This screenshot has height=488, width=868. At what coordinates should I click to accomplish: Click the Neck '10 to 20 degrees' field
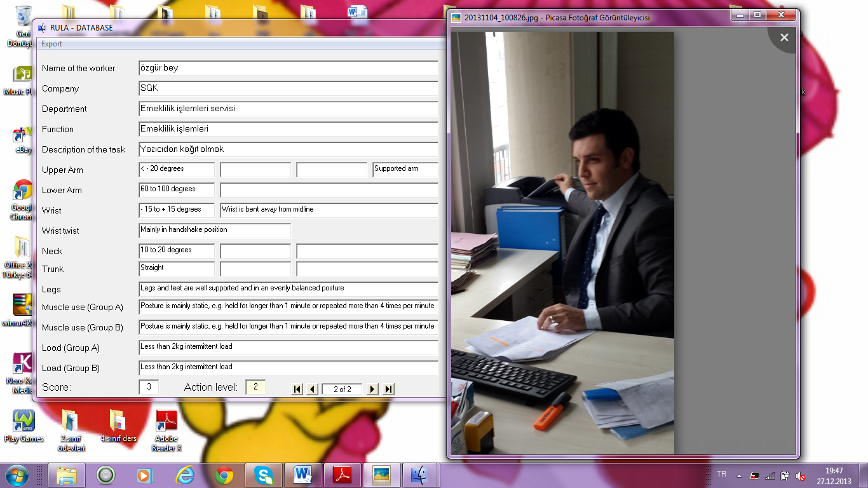[x=177, y=251]
